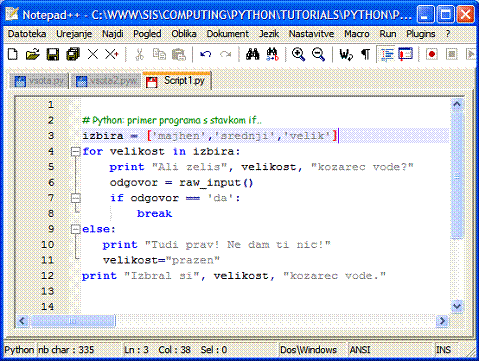Click vertical scrollbar down arrow
Image resolution: width=480 pixels, height=362 pixels.
click(x=457, y=306)
